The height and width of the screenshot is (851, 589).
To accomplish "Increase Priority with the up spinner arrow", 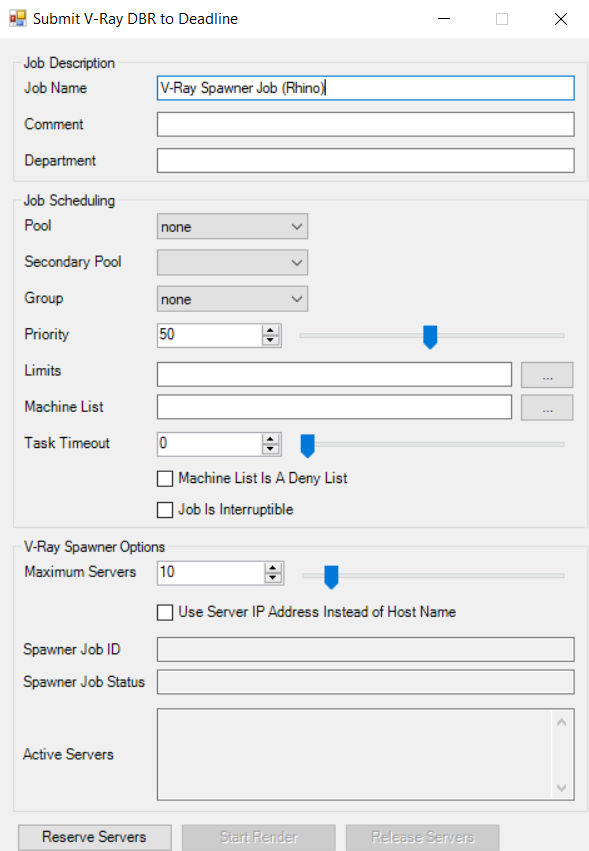I will [270, 330].
